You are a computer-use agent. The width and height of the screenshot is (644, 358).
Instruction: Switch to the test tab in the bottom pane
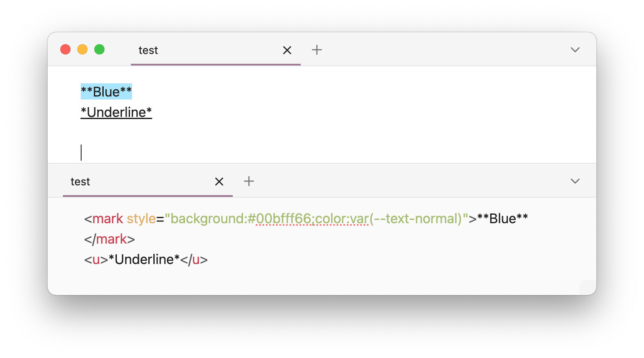[80, 182]
